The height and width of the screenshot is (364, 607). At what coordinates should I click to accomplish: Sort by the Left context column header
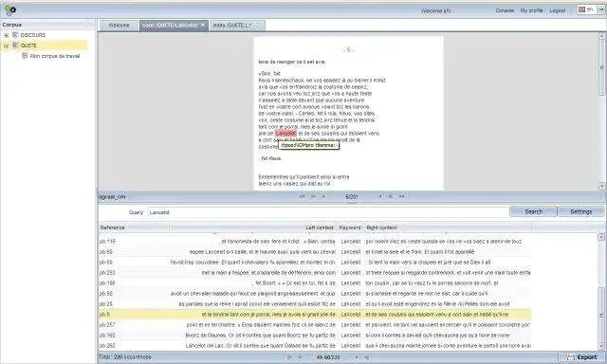coord(253,227)
